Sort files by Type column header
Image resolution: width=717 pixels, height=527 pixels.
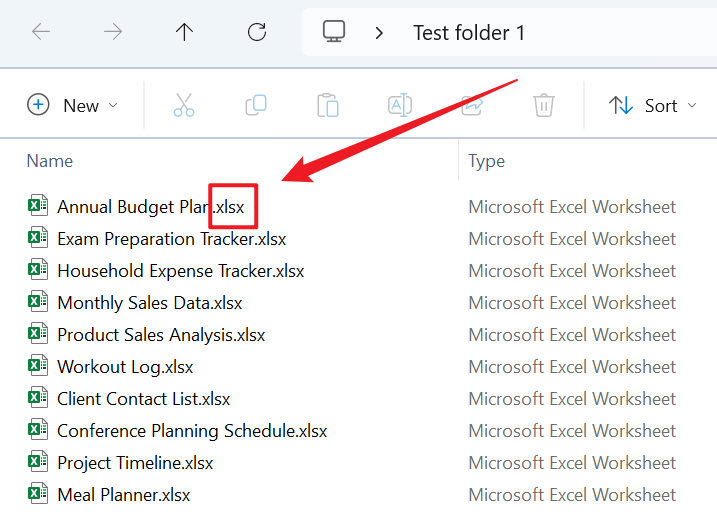pos(487,161)
